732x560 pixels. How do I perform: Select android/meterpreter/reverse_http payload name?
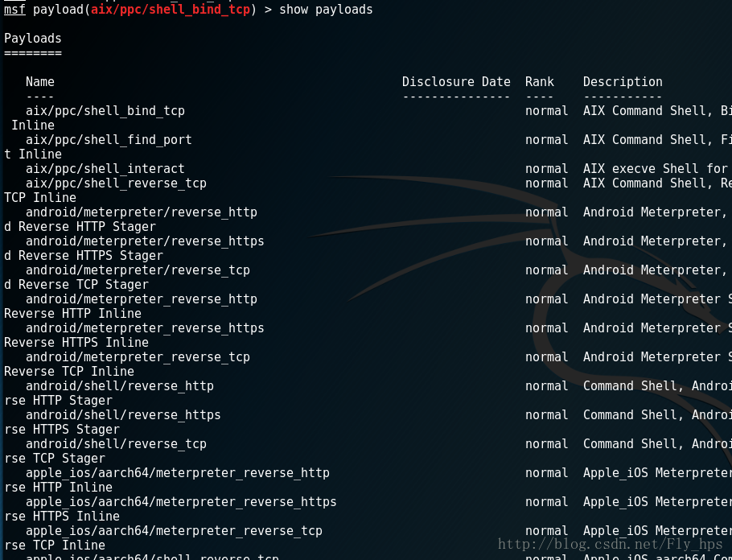coord(142,212)
